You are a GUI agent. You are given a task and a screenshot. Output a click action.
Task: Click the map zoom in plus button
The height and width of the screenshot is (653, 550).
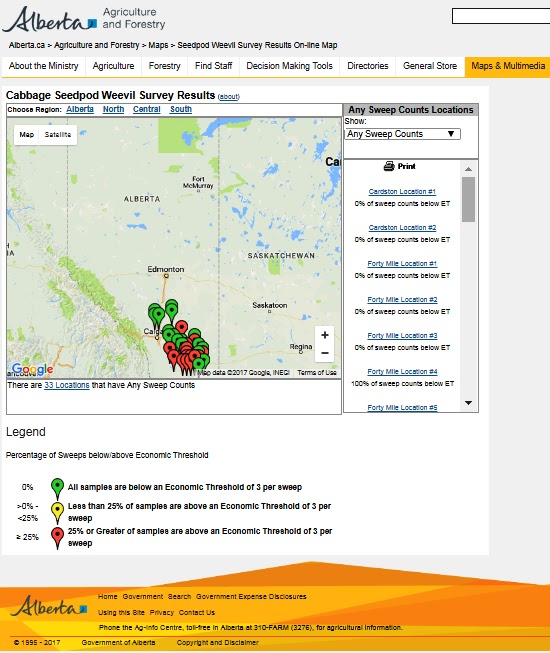click(x=325, y=335)
